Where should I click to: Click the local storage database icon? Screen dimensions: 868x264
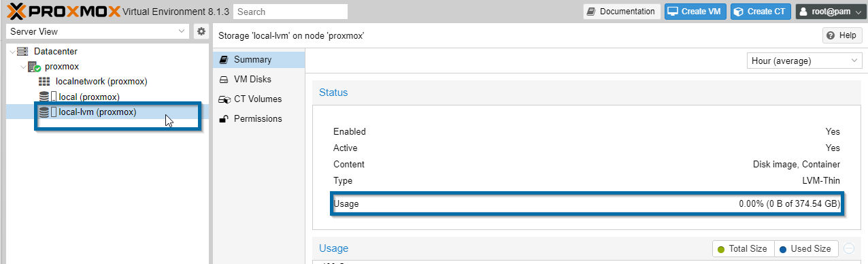coord(44,97)
